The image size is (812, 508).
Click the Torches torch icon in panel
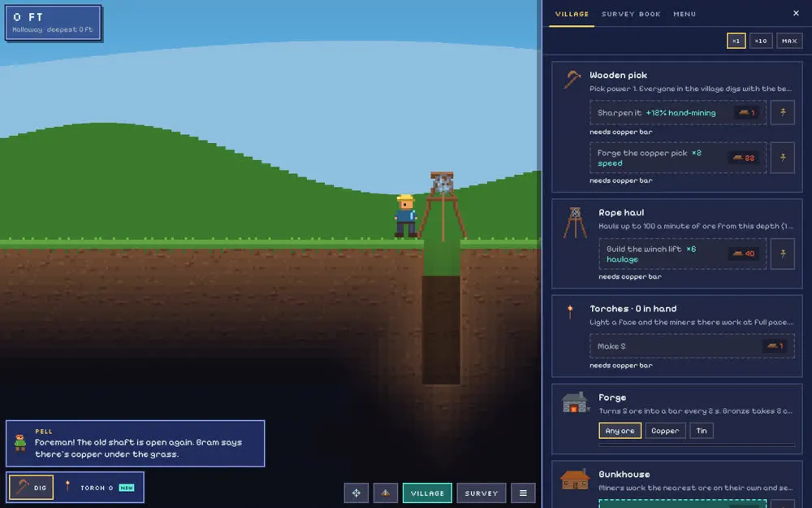[570, 311]
